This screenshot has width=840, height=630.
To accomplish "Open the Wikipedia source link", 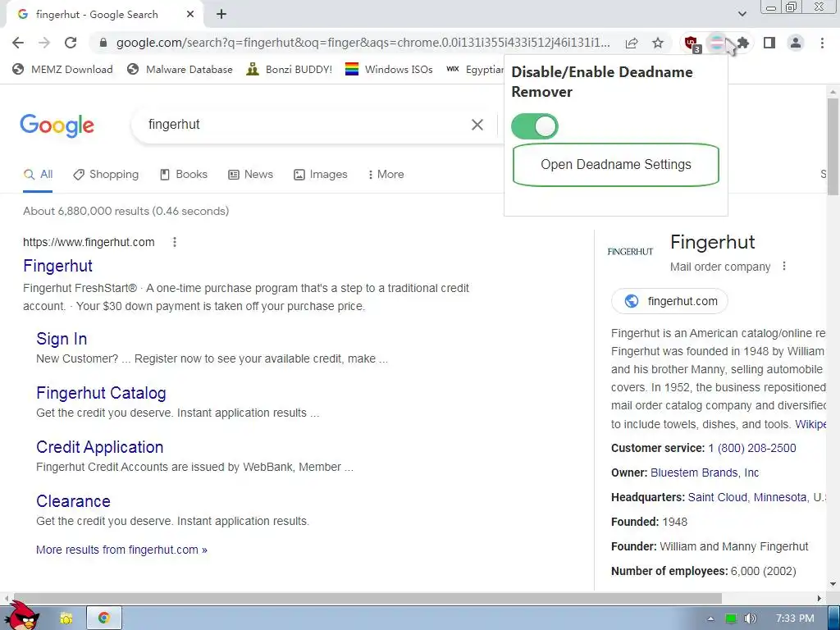I will point(810,424).
